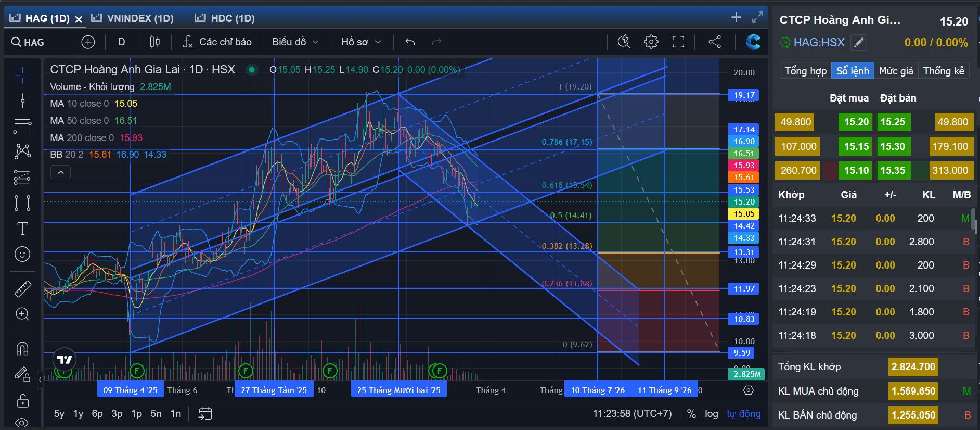
Task: Open forecasting and measurement tools
Action: [22, 177]
